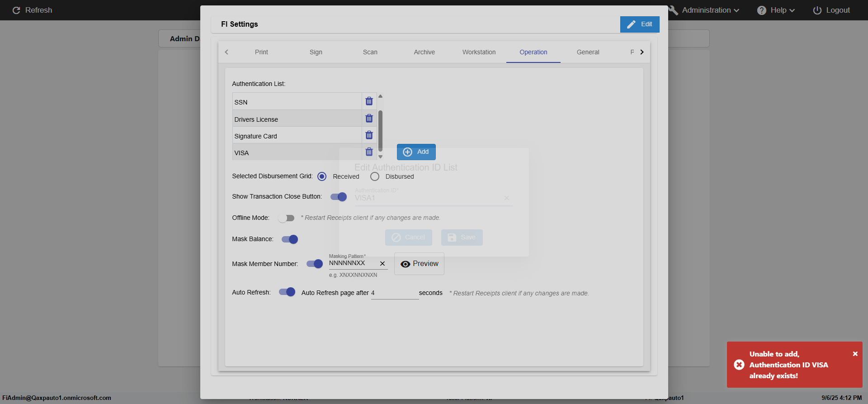Clear the Masking Pattern field
The width and height of the screenshot is (868, 404).
coord(382,264)
